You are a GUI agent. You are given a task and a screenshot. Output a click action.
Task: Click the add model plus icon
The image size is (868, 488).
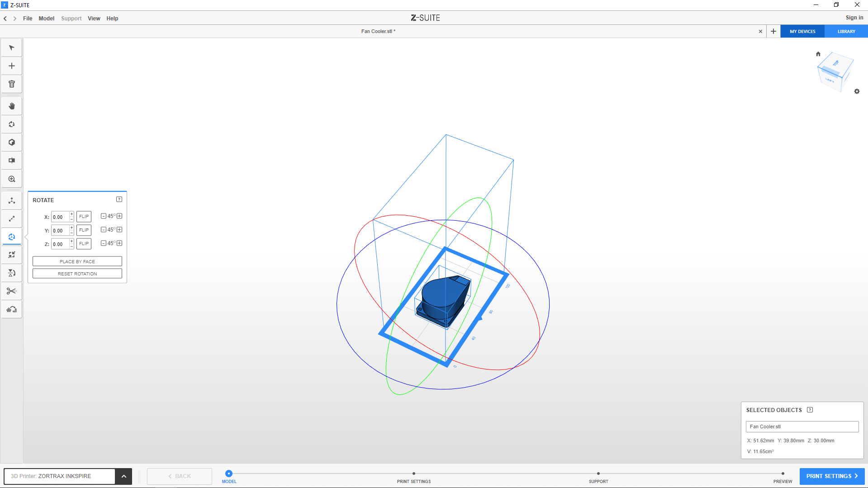[12, 66]
